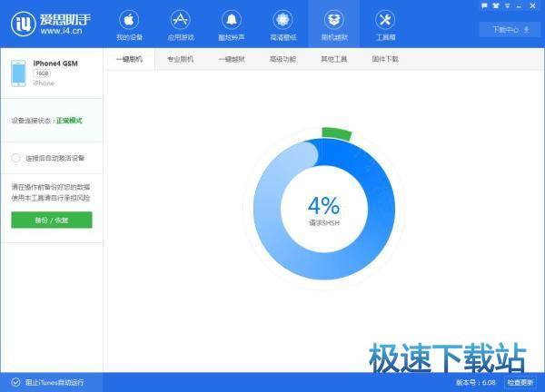Click the www.i4.cn website text
The image size is (545, 392).
pyautogui.click(x=61, y=31)
